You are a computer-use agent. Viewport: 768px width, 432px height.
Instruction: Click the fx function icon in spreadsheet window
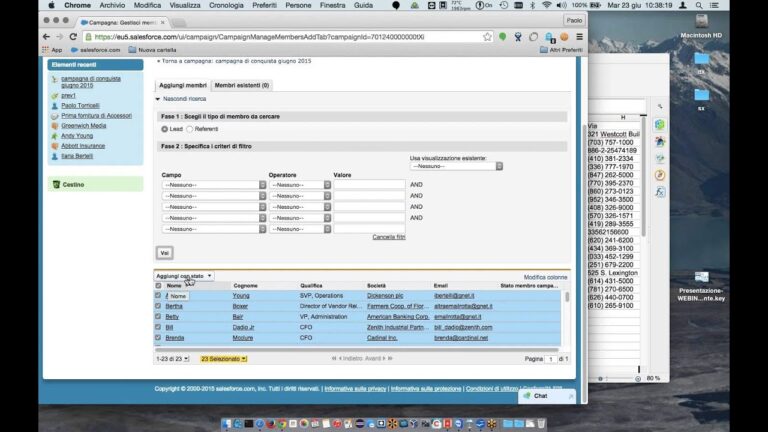click(x=660, y=192)
